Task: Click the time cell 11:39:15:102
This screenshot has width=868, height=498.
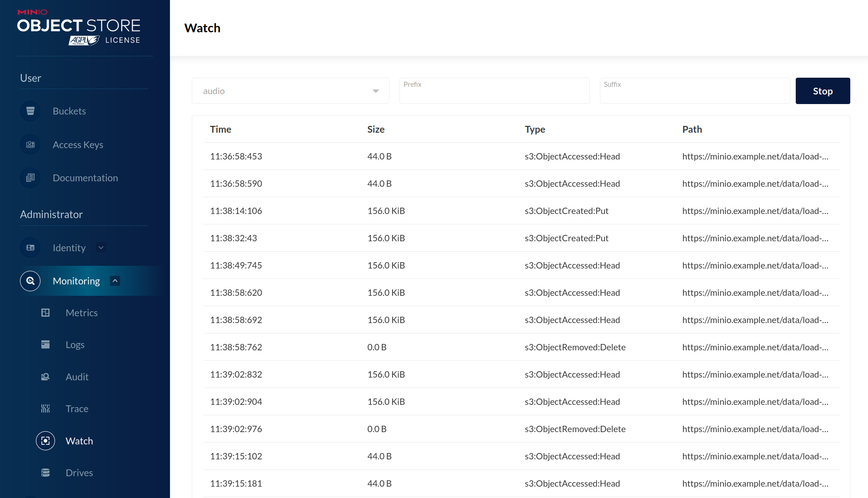Action: pos(236,456)
